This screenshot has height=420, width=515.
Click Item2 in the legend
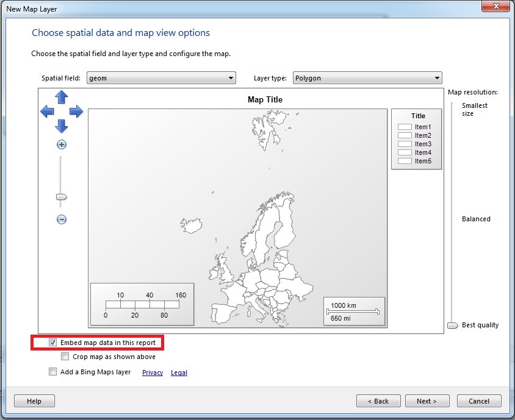click(423, 135)
